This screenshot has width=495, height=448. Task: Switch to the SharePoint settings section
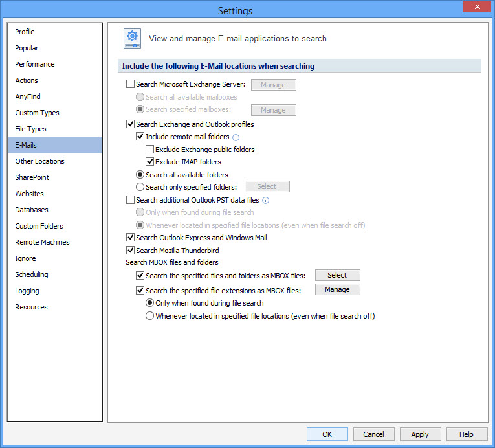pos(32,177)
